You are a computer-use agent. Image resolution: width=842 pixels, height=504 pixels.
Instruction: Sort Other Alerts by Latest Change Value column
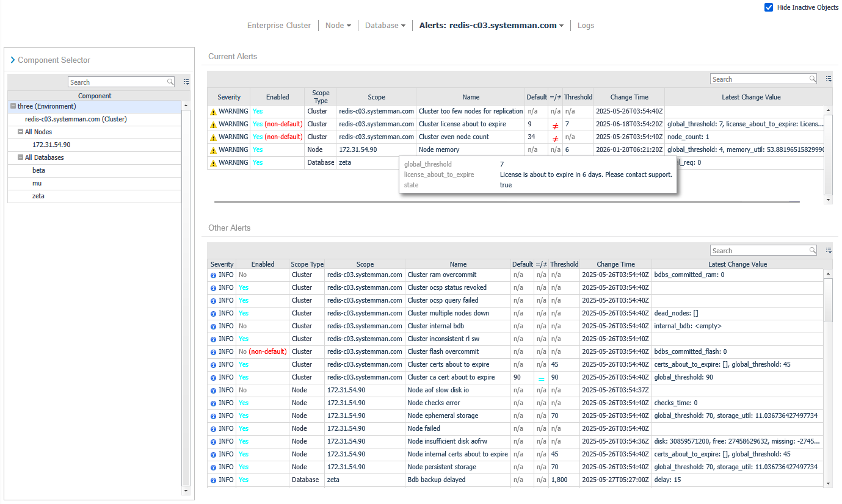pyautogui.click(x=738, y=264)
